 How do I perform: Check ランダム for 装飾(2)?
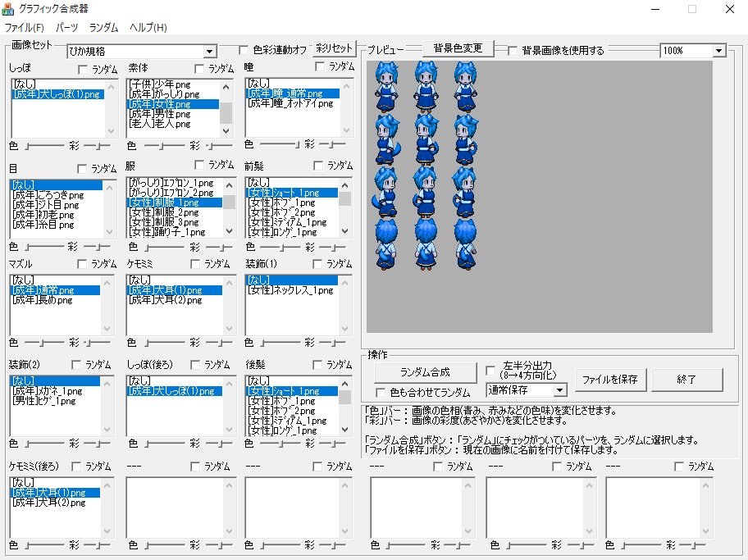(x=76, y=365)
